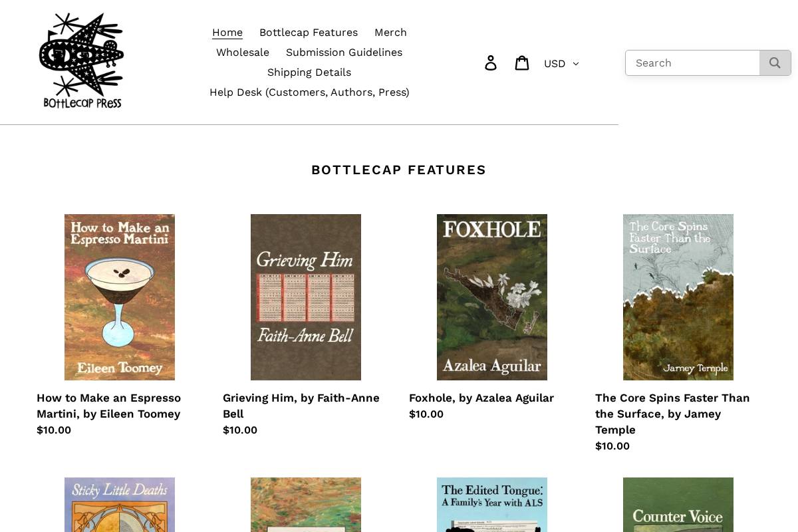This screenshot has width=798, height=532.
Task: Open the USD currency selector
Action: (555, 63)
